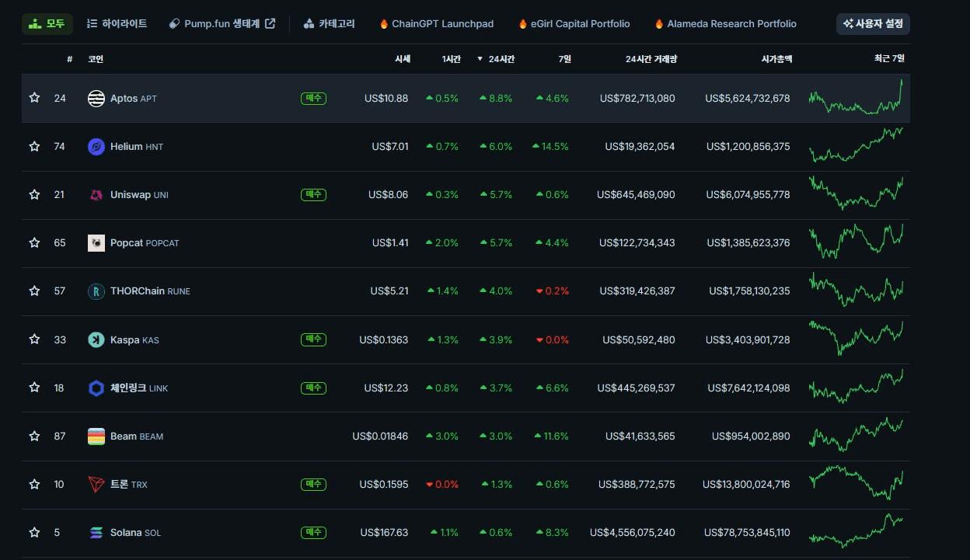
Task: Open the Helium HNT coin page
Action: 137,147
